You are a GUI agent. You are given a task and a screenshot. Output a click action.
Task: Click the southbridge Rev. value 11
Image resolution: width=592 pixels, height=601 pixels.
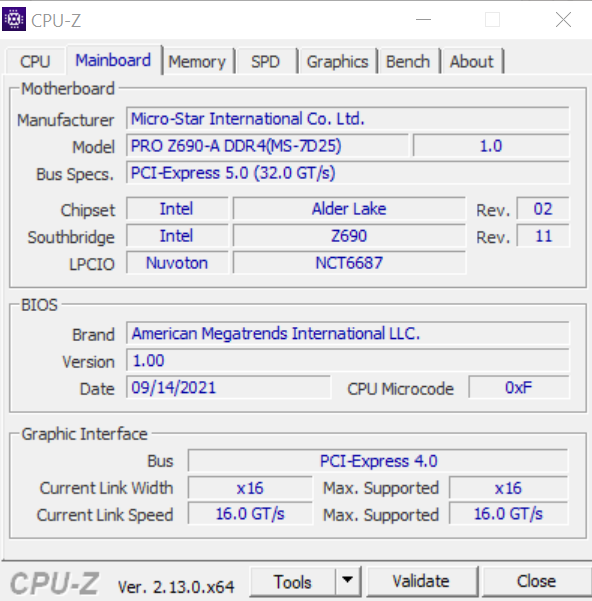(543, 236)
